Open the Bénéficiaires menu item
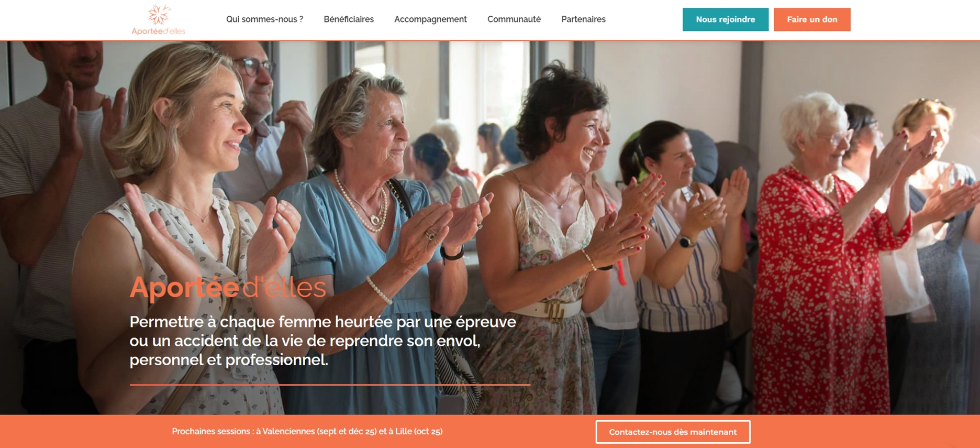The image size is (980, 448). pos(349,19)
